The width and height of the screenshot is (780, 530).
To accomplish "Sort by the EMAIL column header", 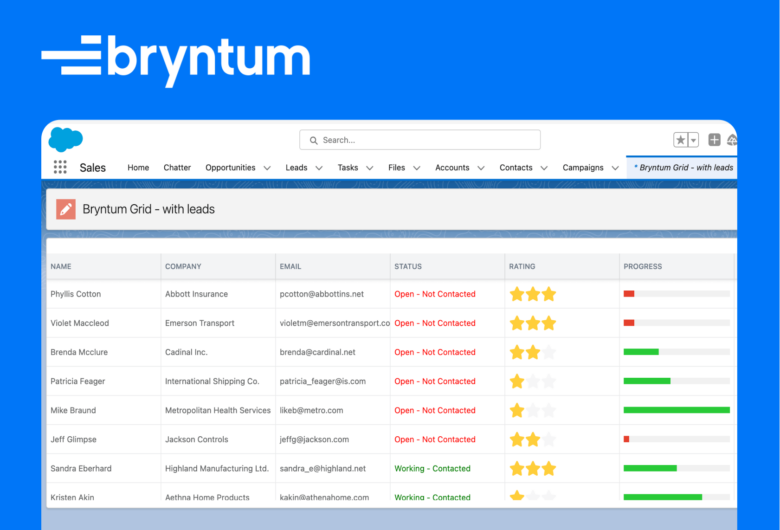I will (333, 266).
